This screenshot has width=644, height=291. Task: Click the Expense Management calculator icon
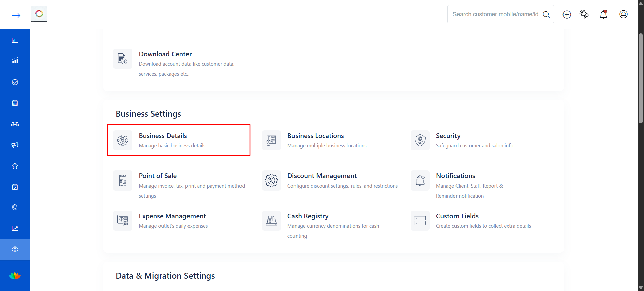[x=123, y=221]
